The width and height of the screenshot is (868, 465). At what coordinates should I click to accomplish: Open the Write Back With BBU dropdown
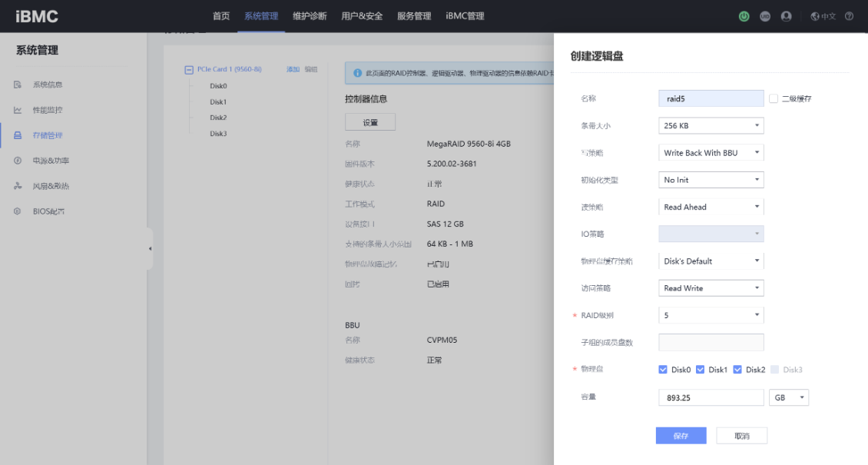coord(711,153)
